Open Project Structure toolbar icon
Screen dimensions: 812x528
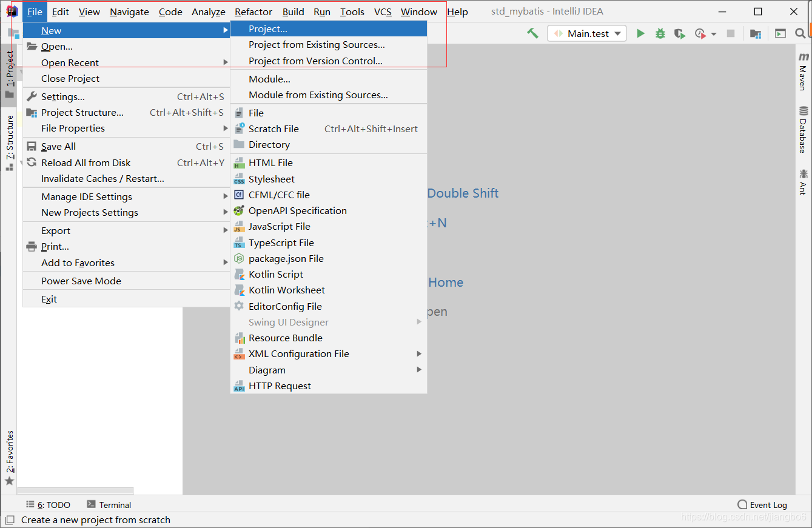(755, 34)
